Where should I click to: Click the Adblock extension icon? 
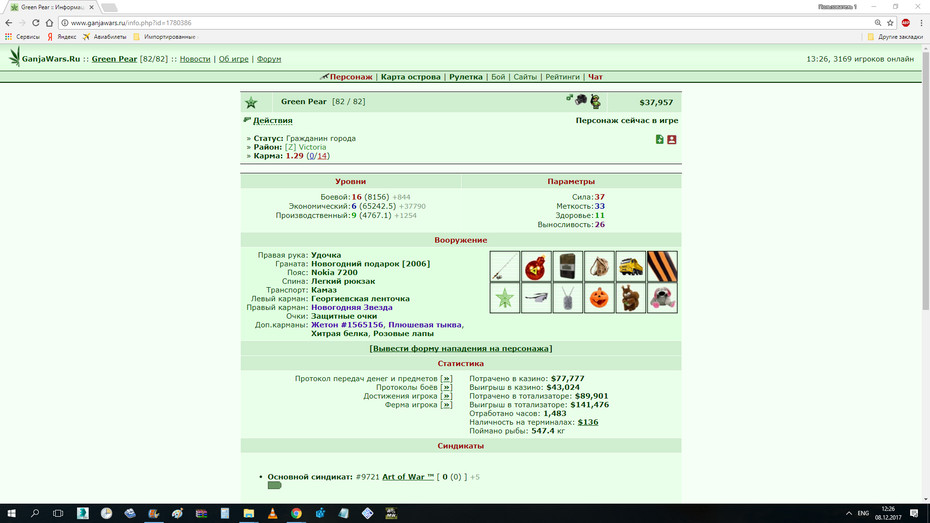906,23
